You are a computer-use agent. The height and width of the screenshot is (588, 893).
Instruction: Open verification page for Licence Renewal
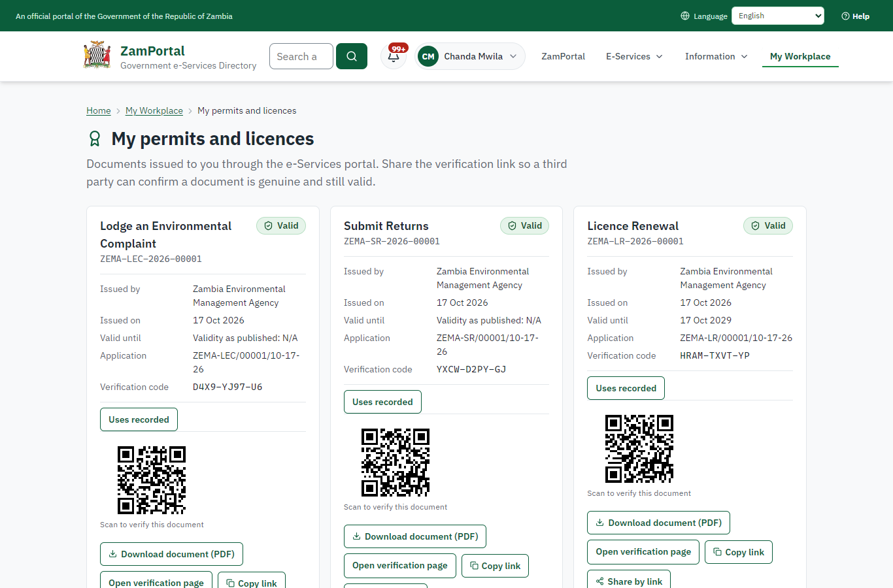pos(643,552)
